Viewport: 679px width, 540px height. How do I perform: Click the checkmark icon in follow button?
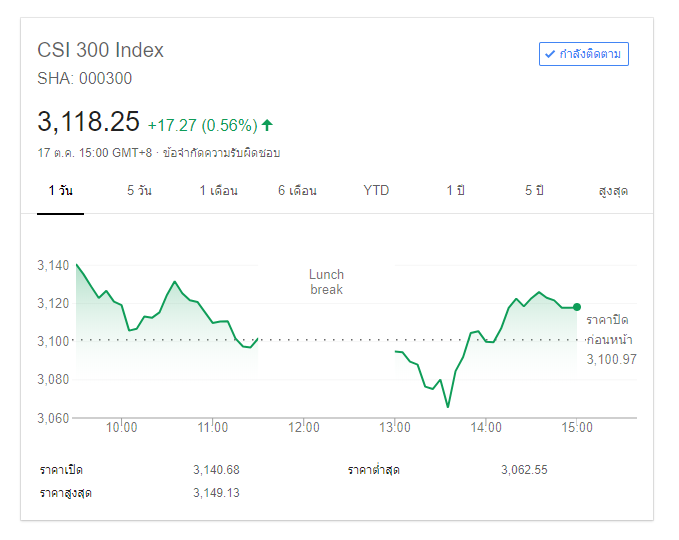(550, 54)
